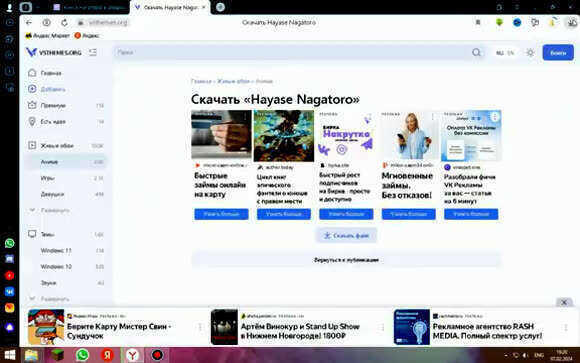Viewport: 580px width, 363px height.
Task: Reload the page with the refresh icon
Action: point(64,23)
